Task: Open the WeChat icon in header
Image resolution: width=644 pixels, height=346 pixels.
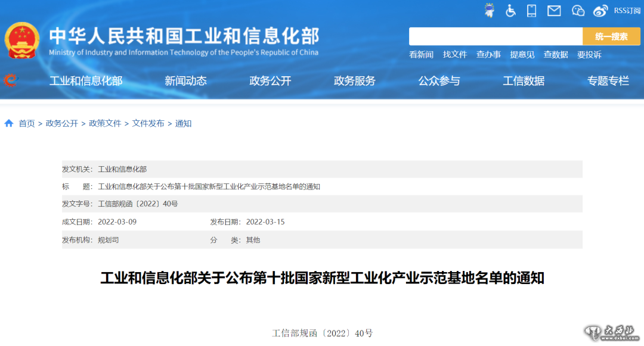Action: click(x=578, y=10)
